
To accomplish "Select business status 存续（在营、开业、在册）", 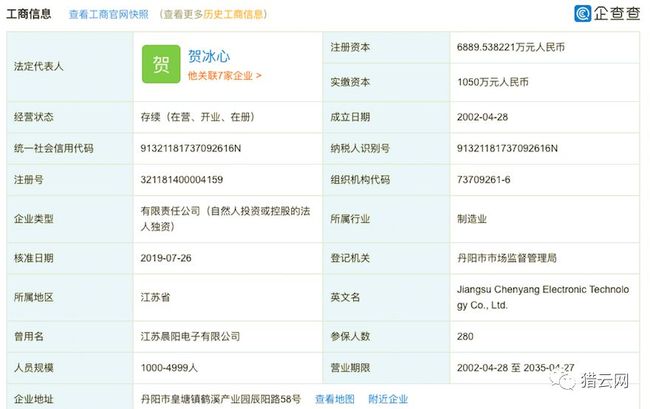I will click(x=197, y=117).
